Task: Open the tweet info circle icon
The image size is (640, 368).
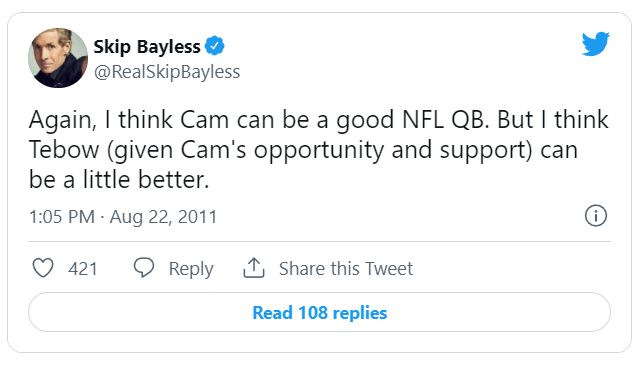Action: [x=596, y=215]
